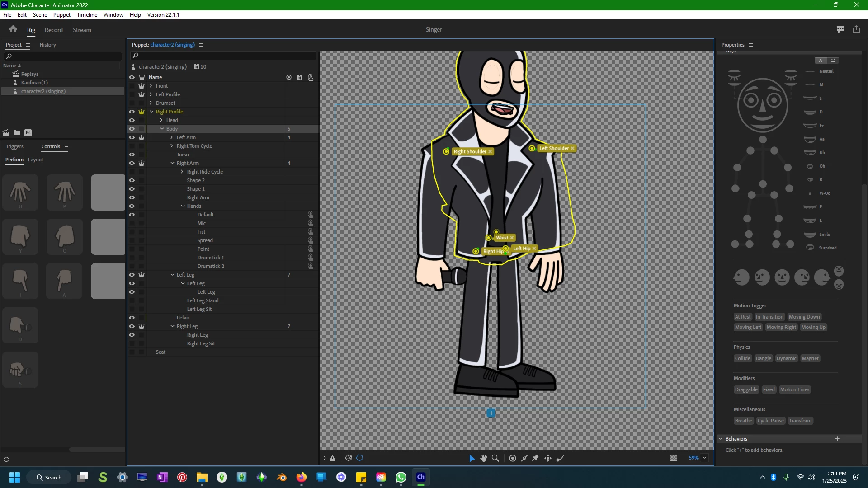Collapse the Hands group
Screen dimensions: 868x488
point(183,206)
